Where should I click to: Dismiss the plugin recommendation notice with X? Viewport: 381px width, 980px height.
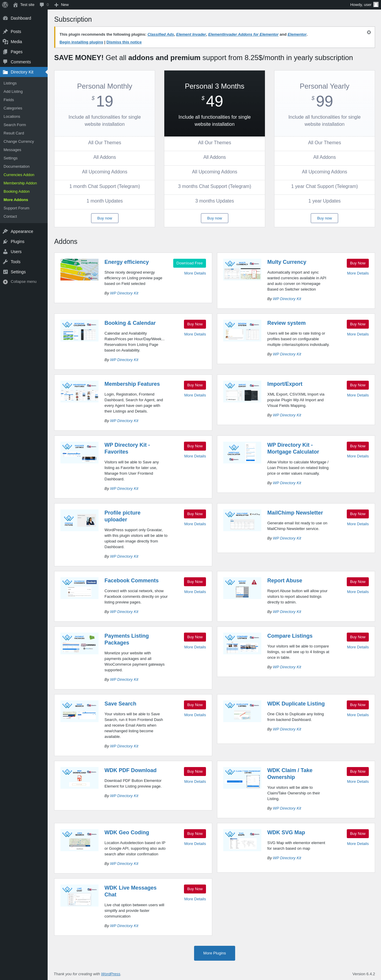point(368,32)
